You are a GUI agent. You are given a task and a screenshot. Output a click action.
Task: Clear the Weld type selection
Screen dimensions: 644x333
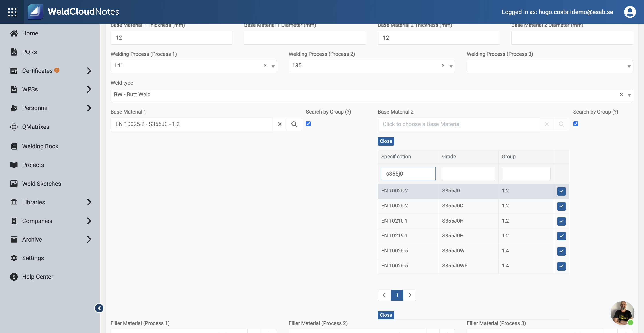621,95
